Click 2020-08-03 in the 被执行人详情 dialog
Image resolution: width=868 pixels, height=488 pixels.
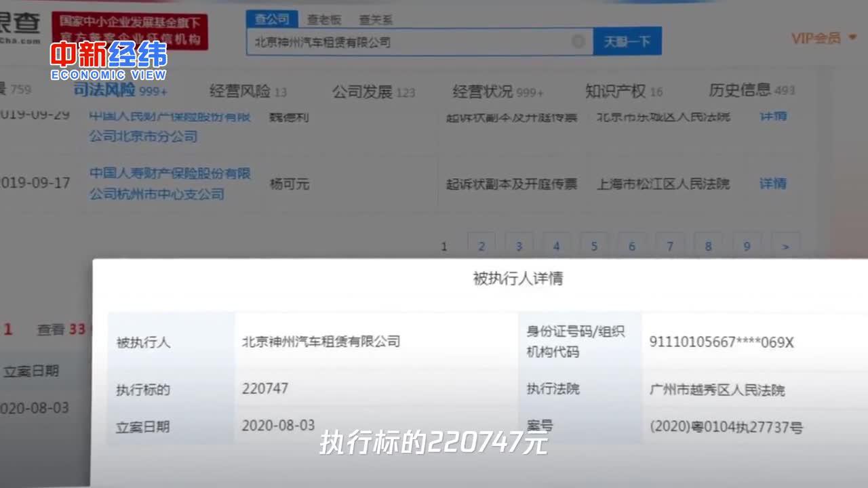pos(278,426)
